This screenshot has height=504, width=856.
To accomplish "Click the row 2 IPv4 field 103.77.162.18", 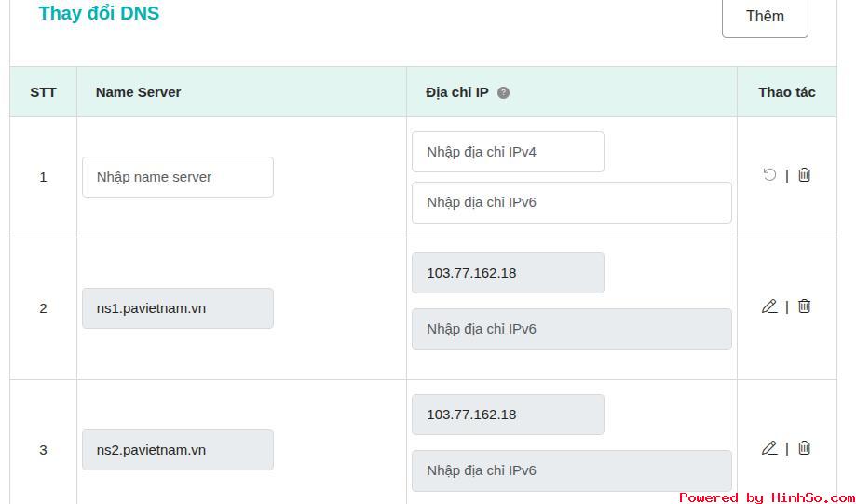I will click(x=508, y=273).
